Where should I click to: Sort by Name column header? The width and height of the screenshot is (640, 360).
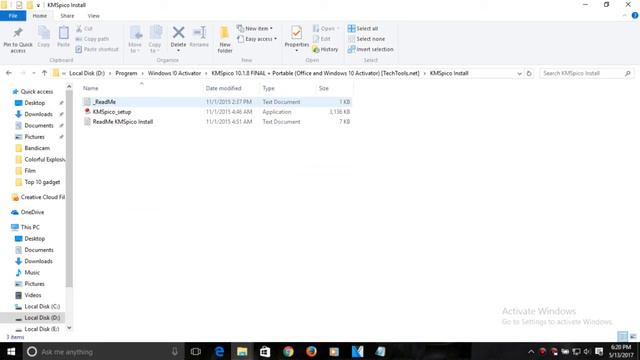pos(91,88)
